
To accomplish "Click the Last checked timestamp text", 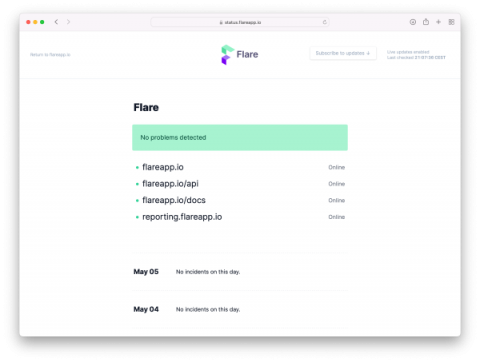I will [416, 58].
